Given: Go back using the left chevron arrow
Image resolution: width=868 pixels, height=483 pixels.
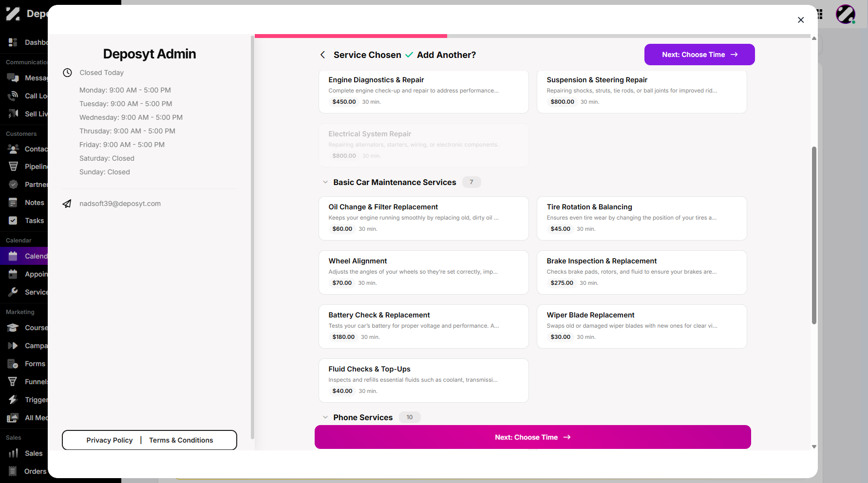Looking at the screenshot, I should (x=322, y=55).
